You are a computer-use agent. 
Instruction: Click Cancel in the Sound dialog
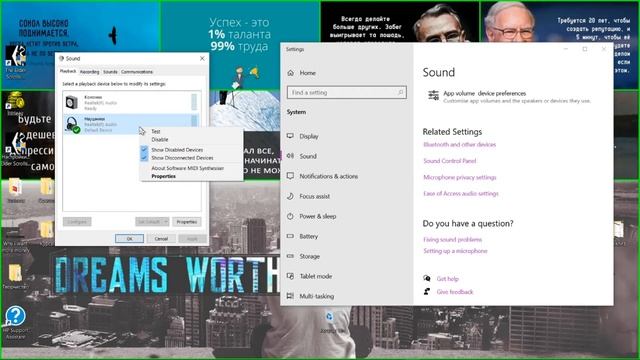coord(161,238)
